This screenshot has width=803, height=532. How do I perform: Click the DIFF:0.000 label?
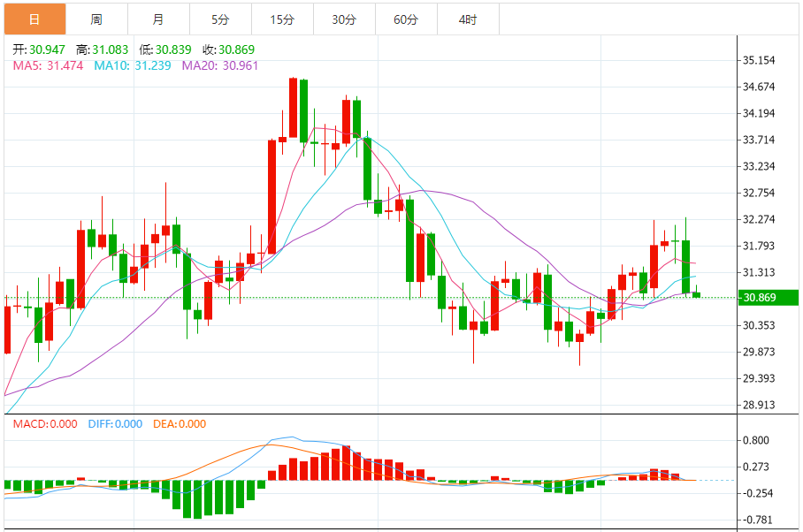pyautogui.click(x=115, y=423)
